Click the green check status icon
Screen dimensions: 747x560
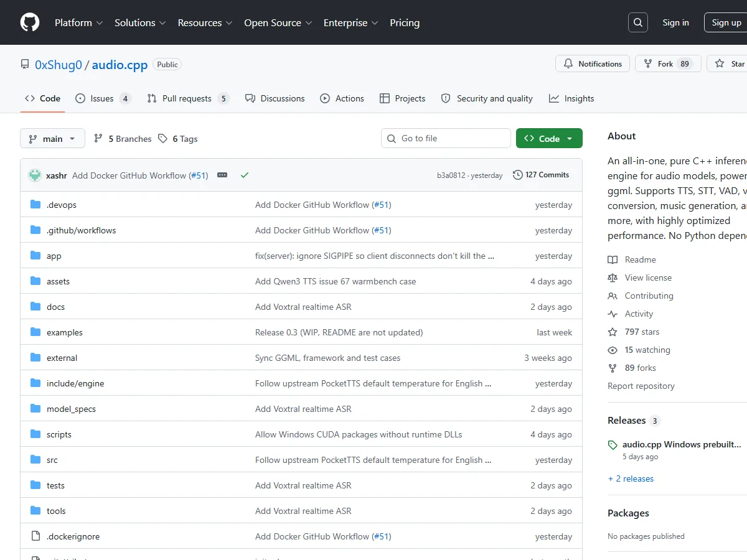(245, 175)
